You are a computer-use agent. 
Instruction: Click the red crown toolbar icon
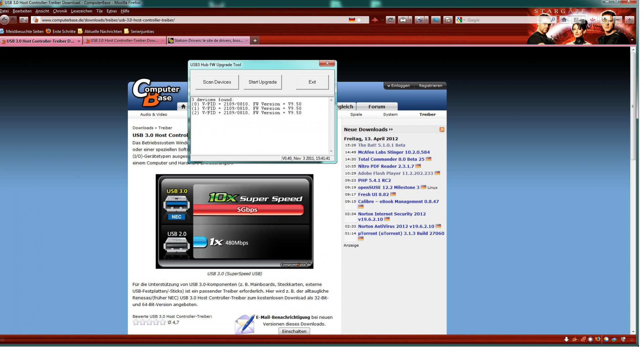coord(593,20)
